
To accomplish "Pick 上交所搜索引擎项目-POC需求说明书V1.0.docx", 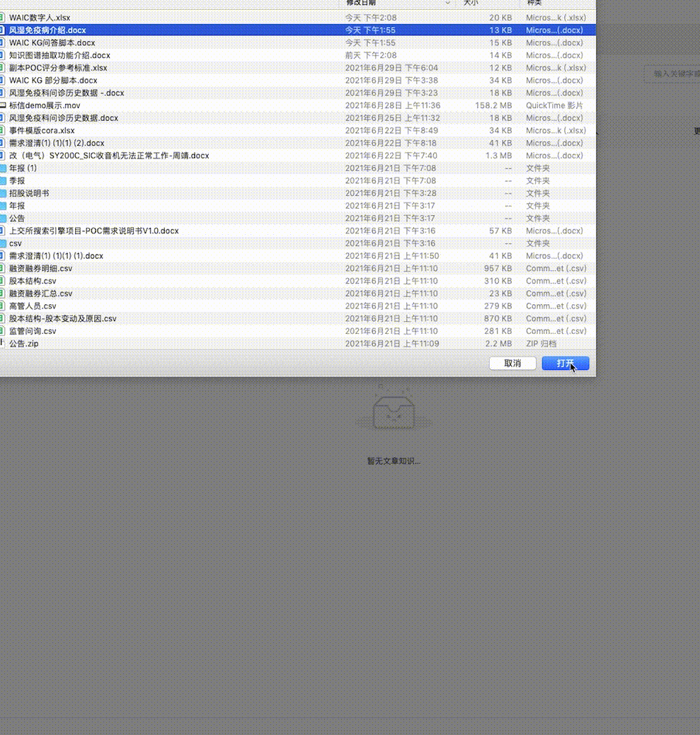I will (93, 231).
